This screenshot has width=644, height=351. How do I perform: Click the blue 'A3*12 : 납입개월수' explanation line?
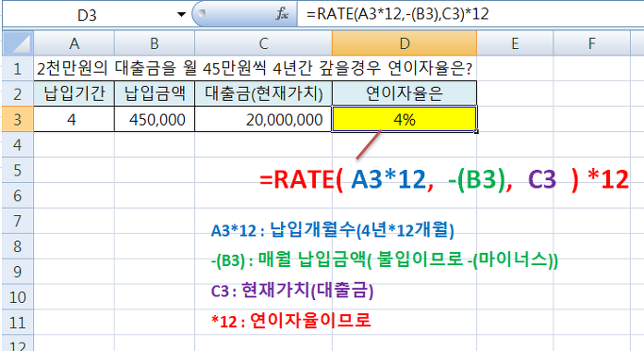[333, 230]
